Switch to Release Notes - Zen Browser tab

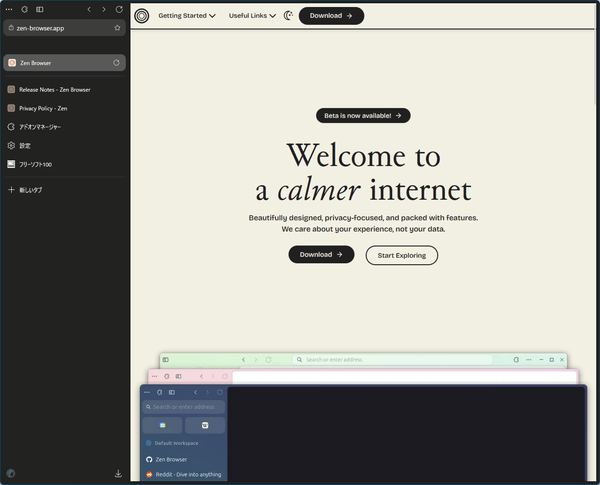click(x=64, y=90)
